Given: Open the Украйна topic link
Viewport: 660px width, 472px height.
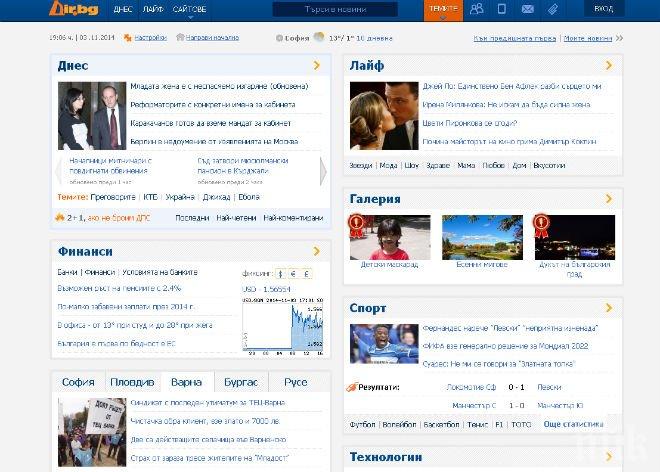Looking at the screenshot, I should (x=180, y=197).
